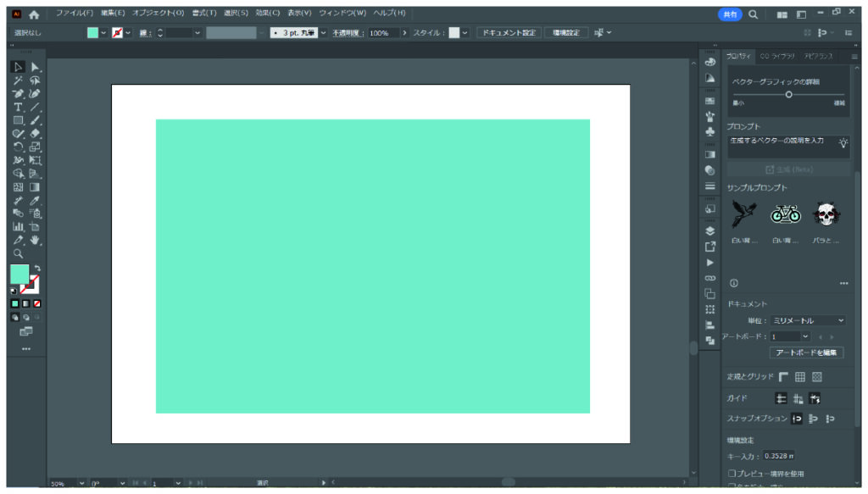Screen dimensions: 868x494
Task: Toggle the snap to grid option
Action: pos(831,419)
